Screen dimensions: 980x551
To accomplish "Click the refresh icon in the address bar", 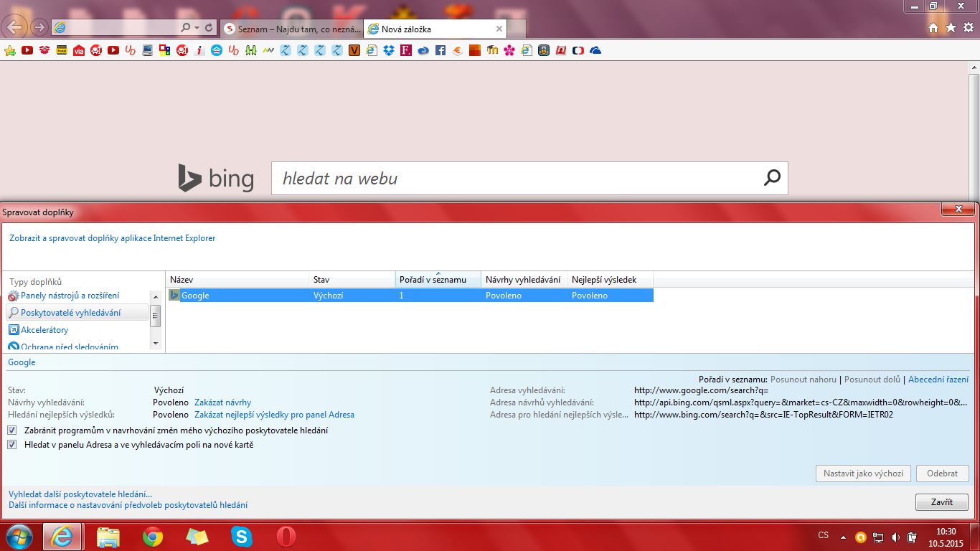I will coord(209,27).
